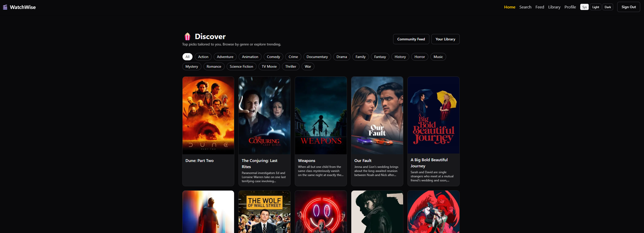
Task: Click A Big Bold Beautiful Journey poster
Action: 433,115
